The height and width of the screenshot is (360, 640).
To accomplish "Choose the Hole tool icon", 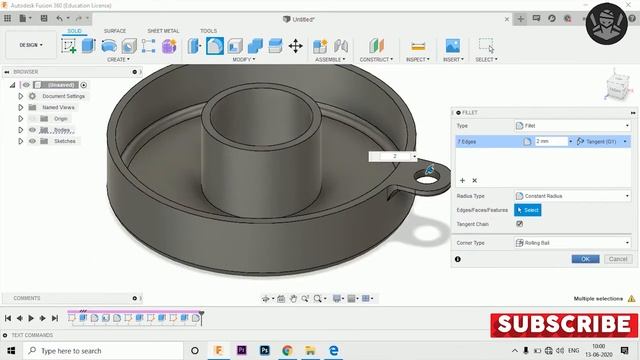I will (129, 46).
